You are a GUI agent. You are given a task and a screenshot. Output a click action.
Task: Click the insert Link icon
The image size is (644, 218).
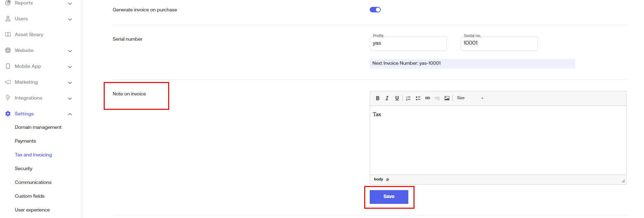(x=428, y=98)
